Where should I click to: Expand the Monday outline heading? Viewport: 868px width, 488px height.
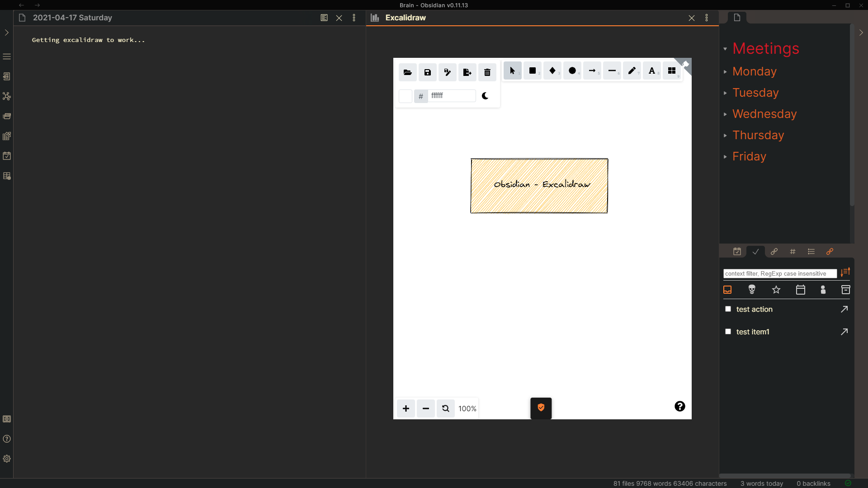tap(725, 72)
